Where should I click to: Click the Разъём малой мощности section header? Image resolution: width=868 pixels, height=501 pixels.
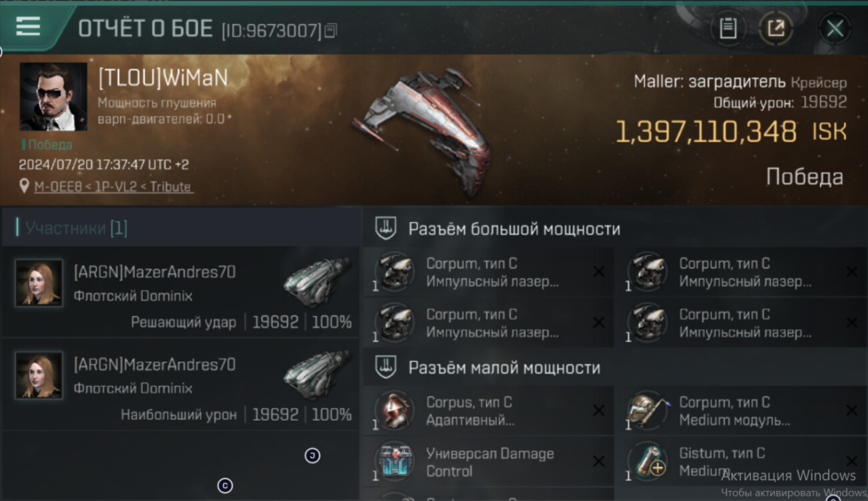[x=504, y=368]
